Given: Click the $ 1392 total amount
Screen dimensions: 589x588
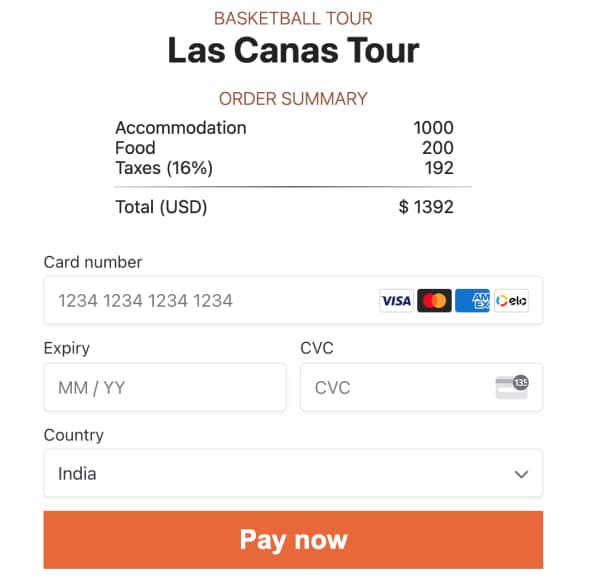Looking at the screenshot, I should 426,207.
